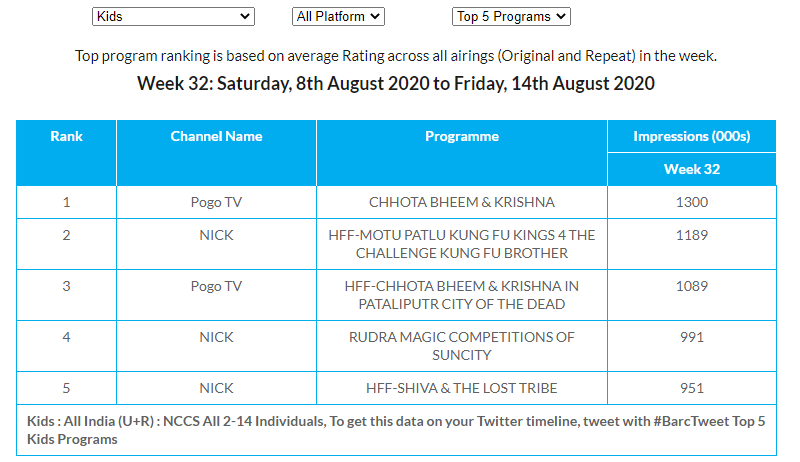Click the CHHOTA BHEEM & KRISHNA programme
The height and width of the screenshot is (462, 800).
coord(462,202)
